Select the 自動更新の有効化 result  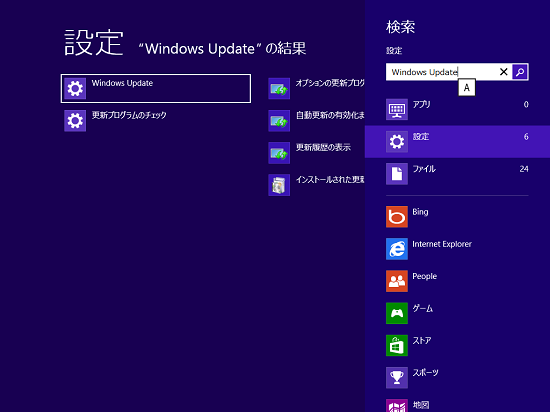pyautogui.click(x=316, y=121)
